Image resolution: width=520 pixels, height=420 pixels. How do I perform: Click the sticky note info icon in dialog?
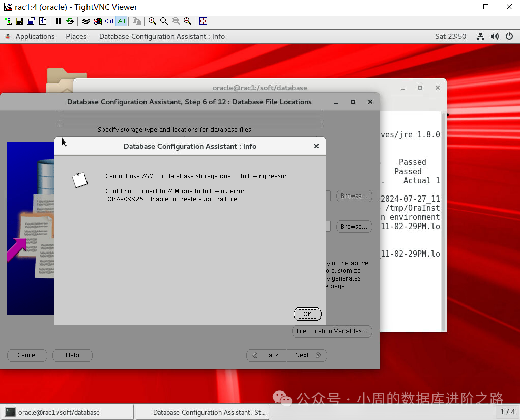point(79,180)
